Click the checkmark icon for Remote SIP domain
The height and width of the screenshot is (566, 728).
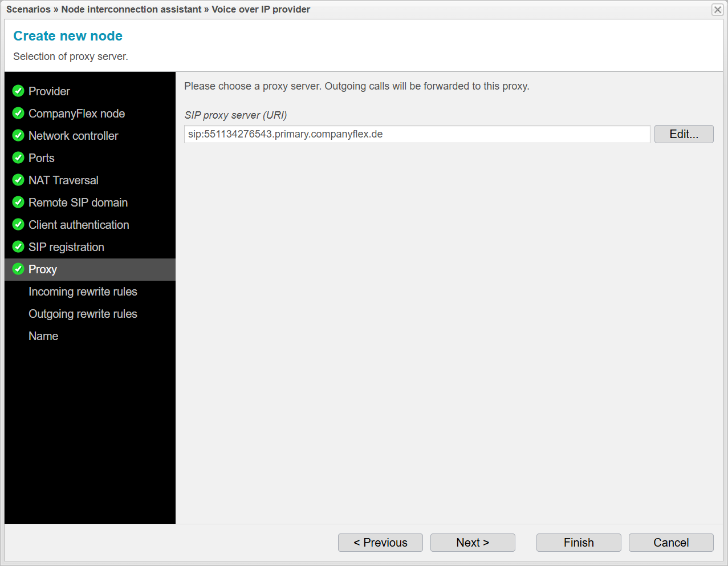[18, 202]
